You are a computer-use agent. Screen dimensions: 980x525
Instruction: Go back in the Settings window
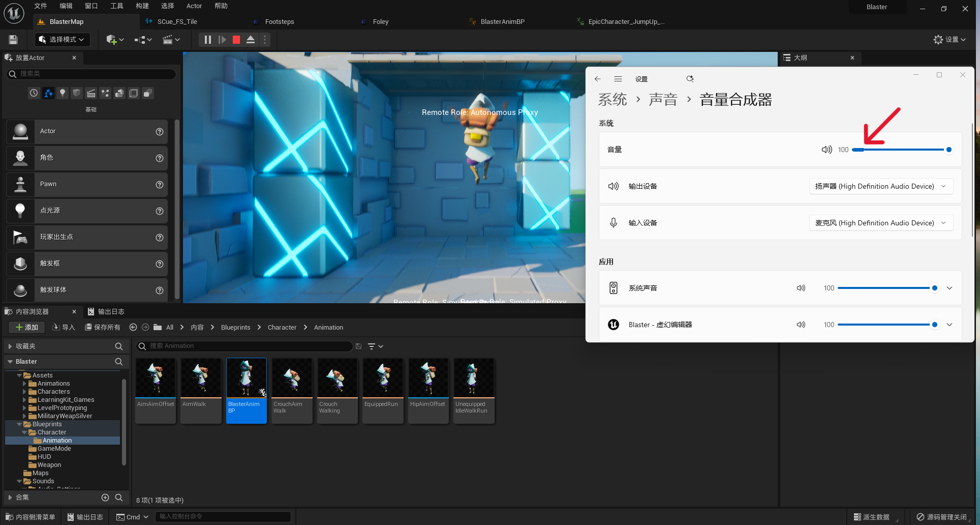click(598, 79)
